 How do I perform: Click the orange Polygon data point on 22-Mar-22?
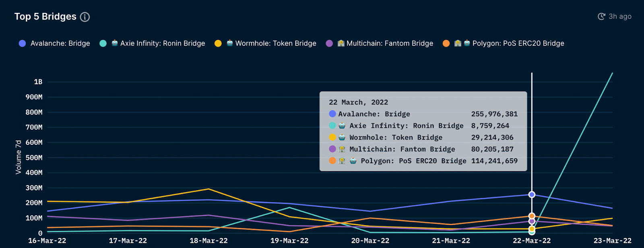pos(532,216)
